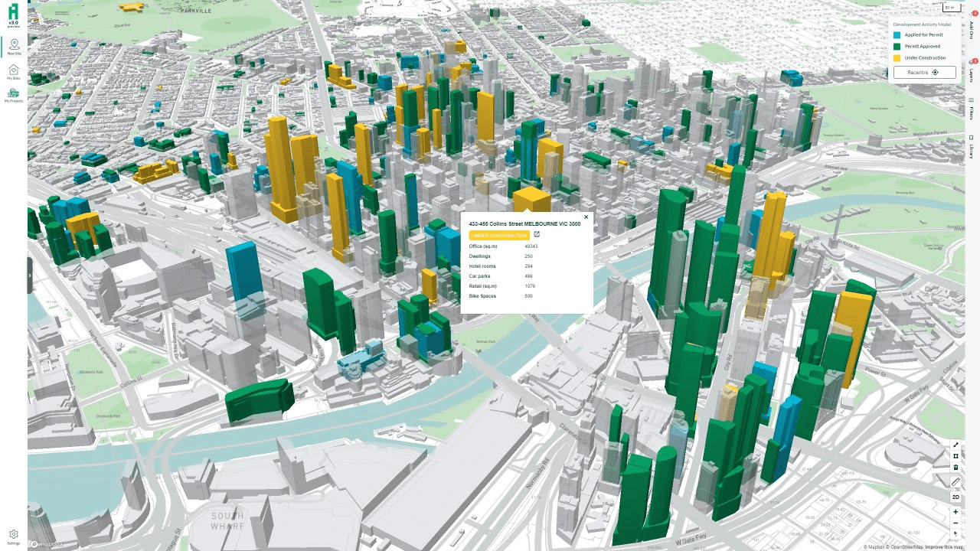Zoom in with the plus button

click(955, 511)
